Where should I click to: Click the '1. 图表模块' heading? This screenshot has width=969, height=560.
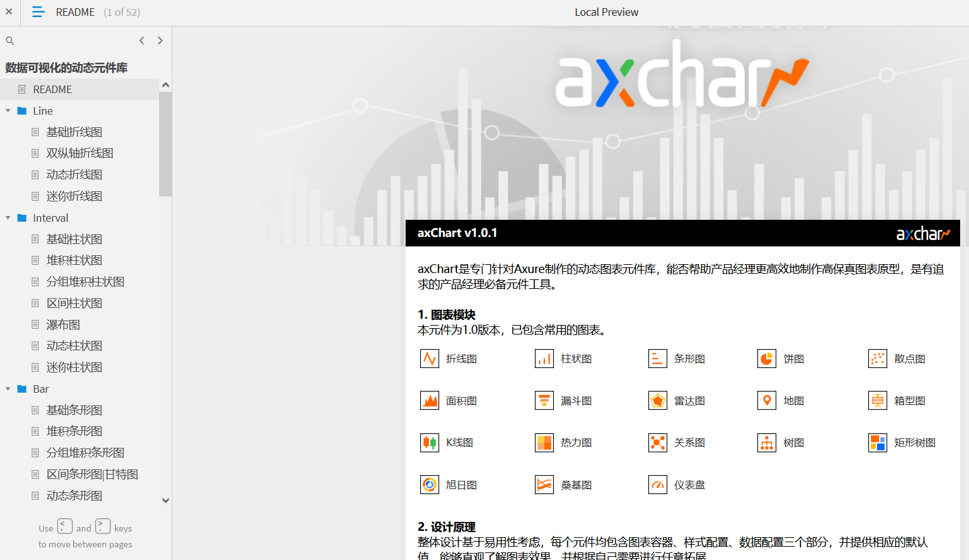446,315
